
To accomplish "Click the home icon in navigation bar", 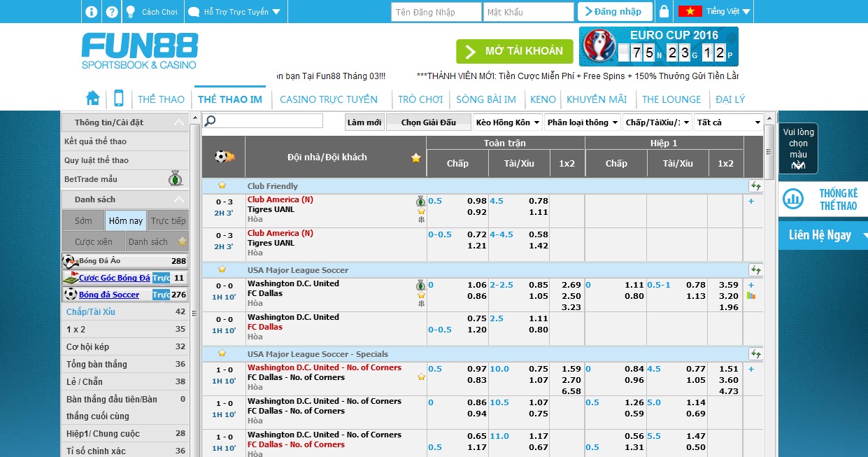I will (x=92, y=98).
